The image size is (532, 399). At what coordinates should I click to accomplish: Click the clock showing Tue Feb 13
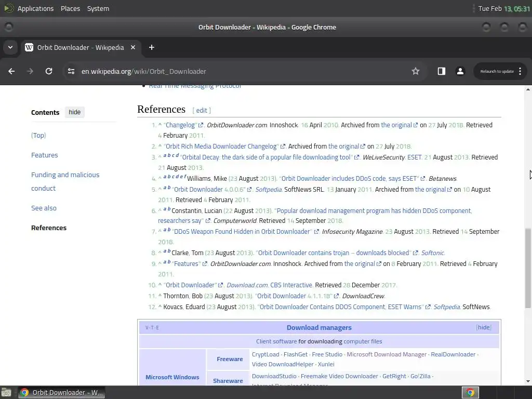504,8
